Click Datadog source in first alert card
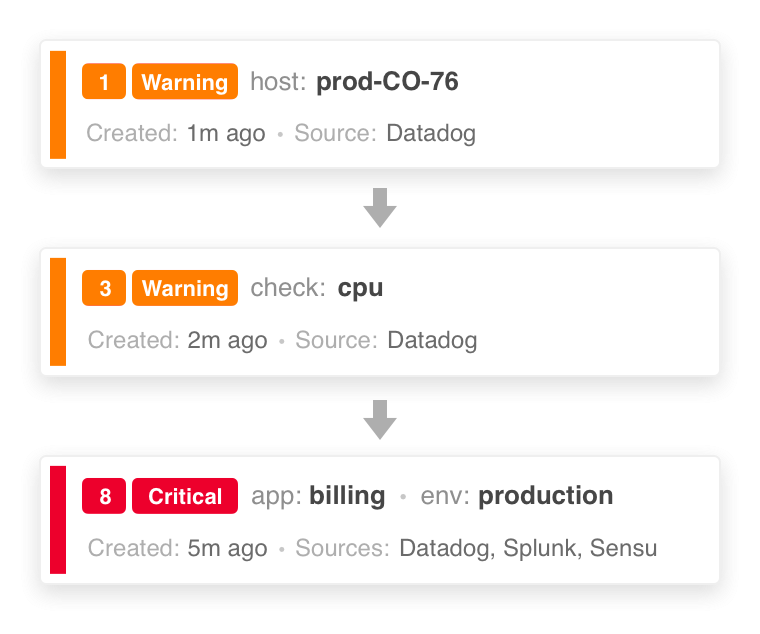Screen dimensions: 760x634 tap(431, 133)
